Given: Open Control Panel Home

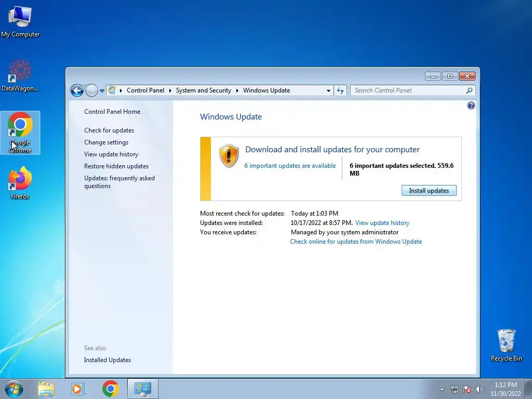Looking at the screenshot, I should click(x=112, y=112).
